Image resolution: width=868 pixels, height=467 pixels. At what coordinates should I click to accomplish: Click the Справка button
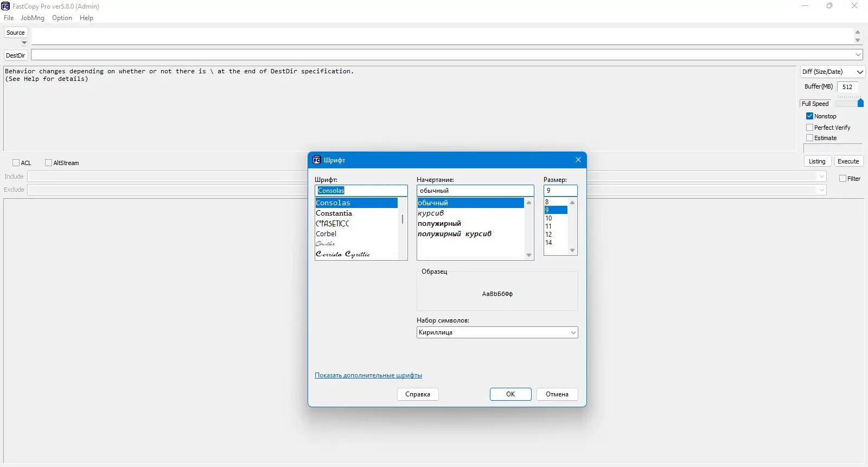click(418, 394)
